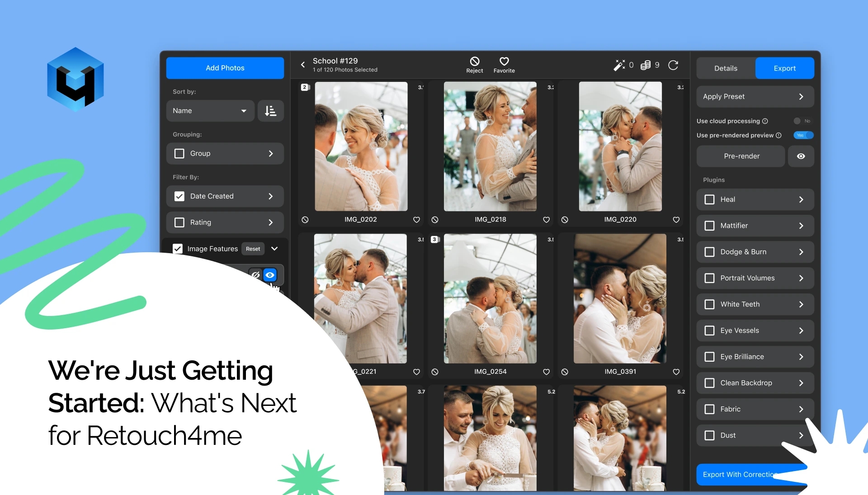
Task: Enable the Eye Brilliance checkbox
Action: click(710, 357)
